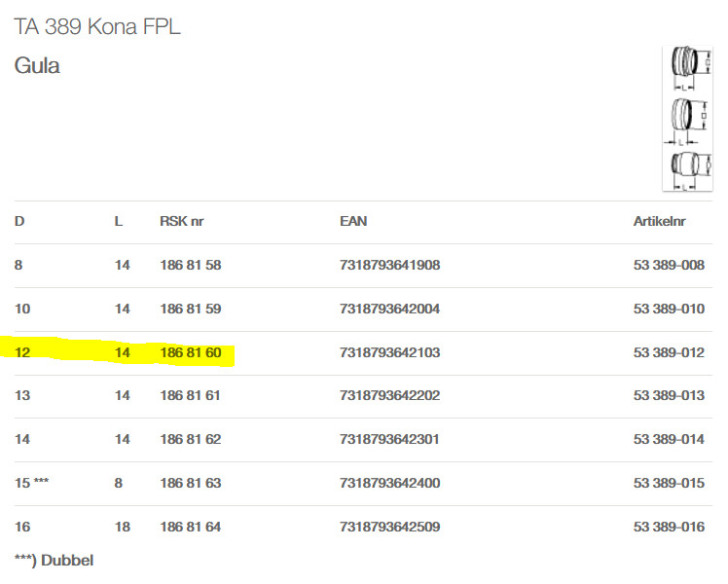The width and height of the screenshot is (728, 584).
Task: Click the ***) Dubbel footnote
Action: tap(54, 561)
